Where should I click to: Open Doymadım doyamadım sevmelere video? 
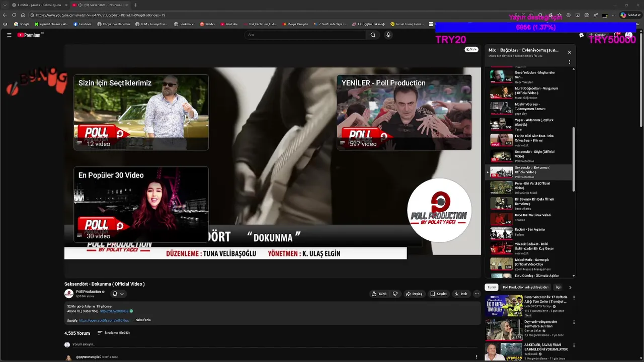(x=527, y=330)
